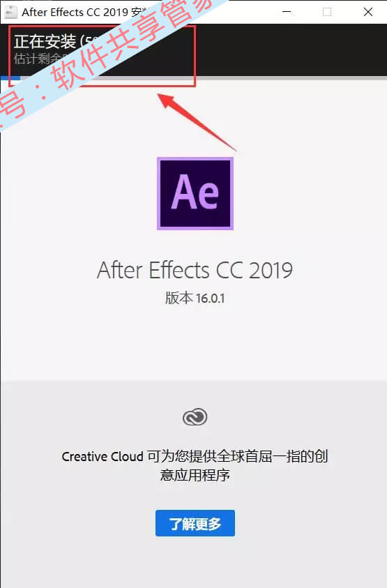Click the blue filled portion of progress bar

click(x=10, y=77)
